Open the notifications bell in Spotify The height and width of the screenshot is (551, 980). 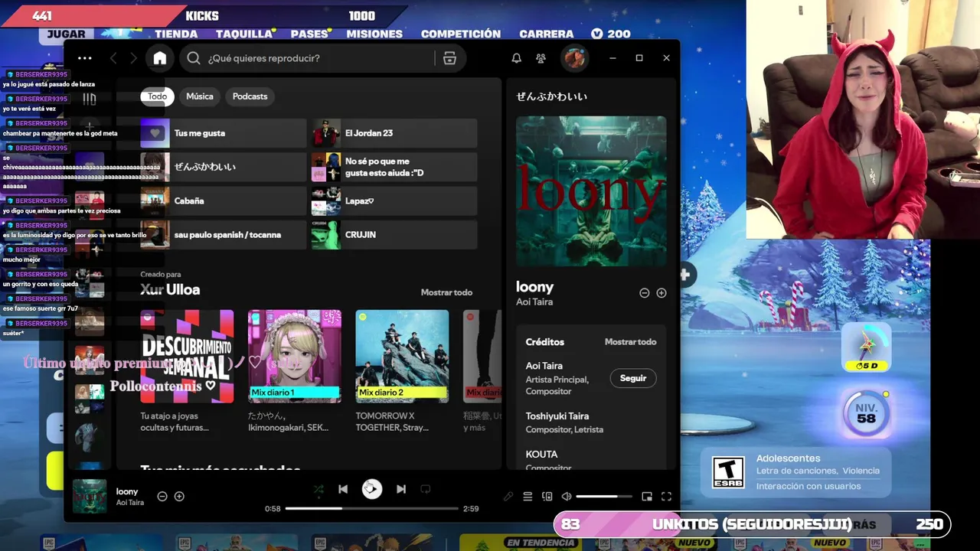click(517, 58)
